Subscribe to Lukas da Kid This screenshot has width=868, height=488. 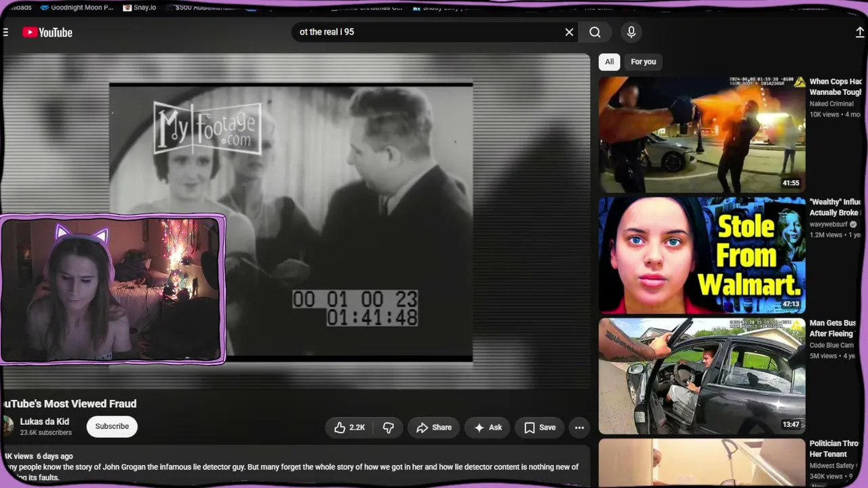(x=112, y=426)
